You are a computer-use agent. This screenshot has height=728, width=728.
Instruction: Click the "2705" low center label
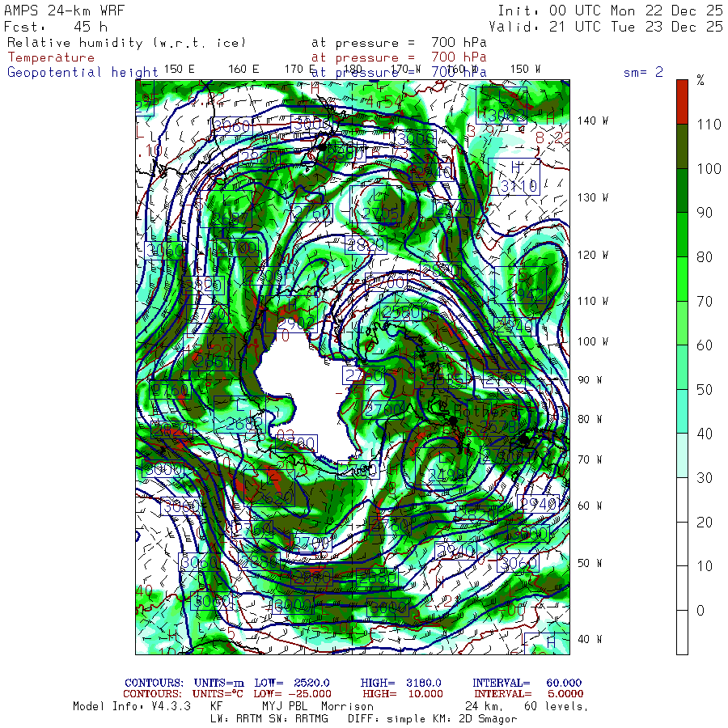pyautogui.click(x=381, y=214)
